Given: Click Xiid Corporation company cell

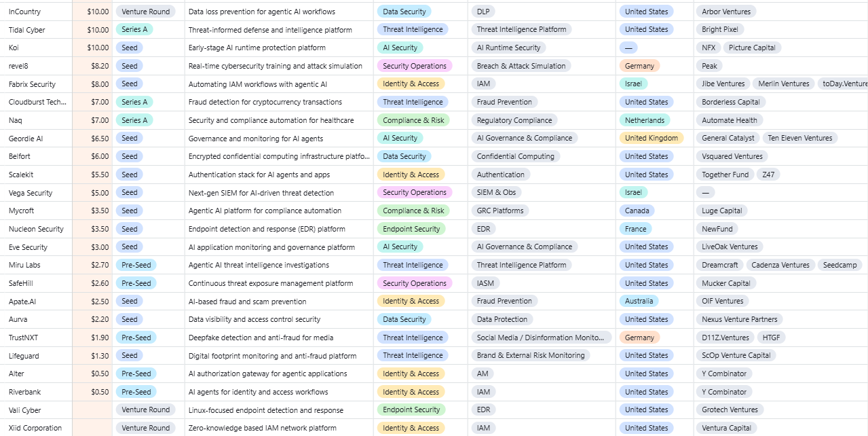Looking at the screenshot, I should point(36,428).
